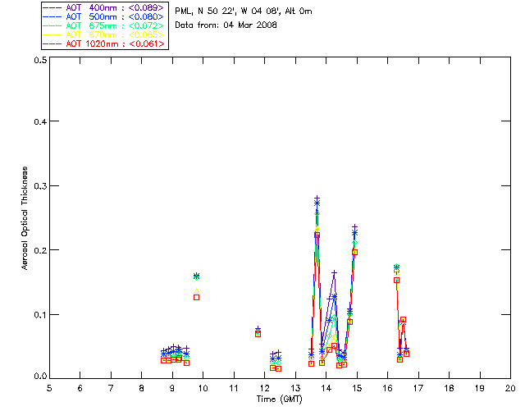Click the AOT 675nm legend entry
Screen dimensions: 525x420
[x=103, y=25]
